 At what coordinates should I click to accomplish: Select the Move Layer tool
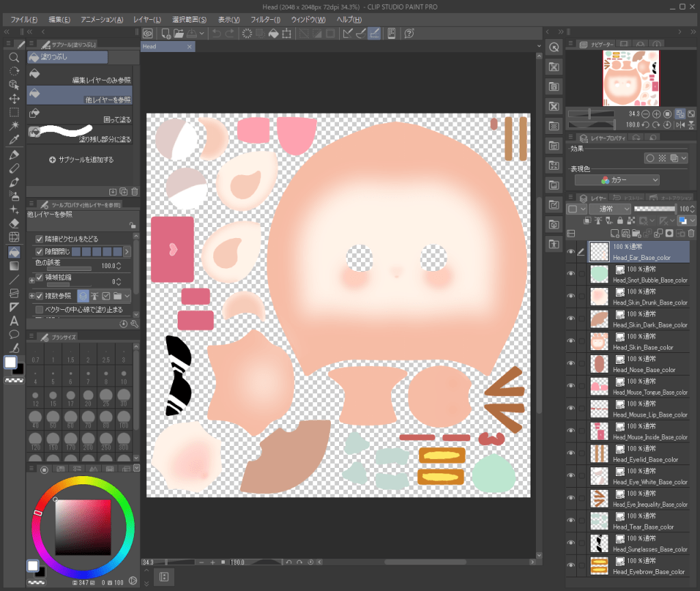pos(14,98)
